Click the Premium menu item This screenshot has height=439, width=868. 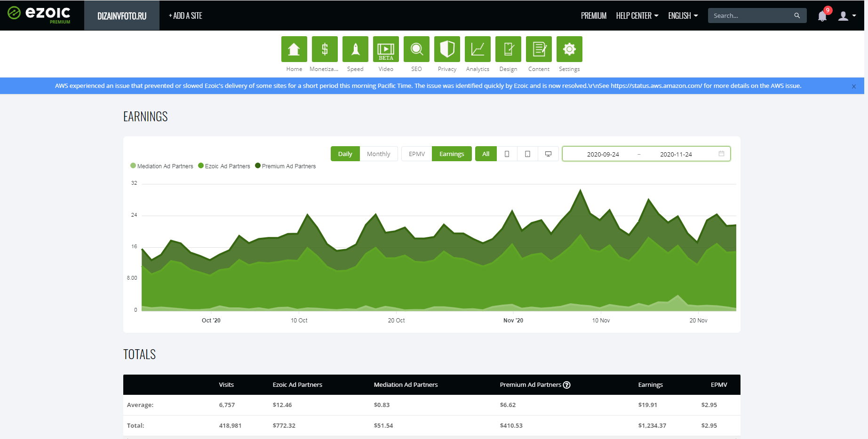point(593,16)
